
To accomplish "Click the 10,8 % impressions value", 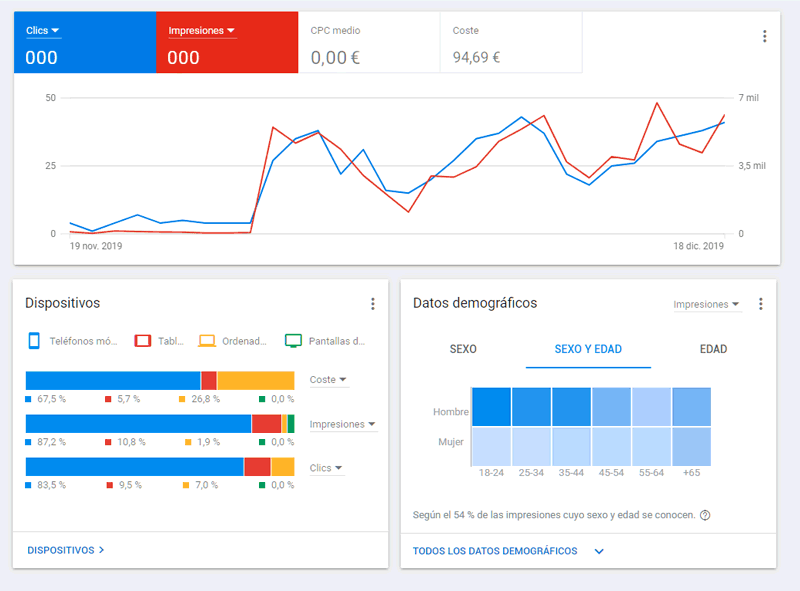I will 131,442.
